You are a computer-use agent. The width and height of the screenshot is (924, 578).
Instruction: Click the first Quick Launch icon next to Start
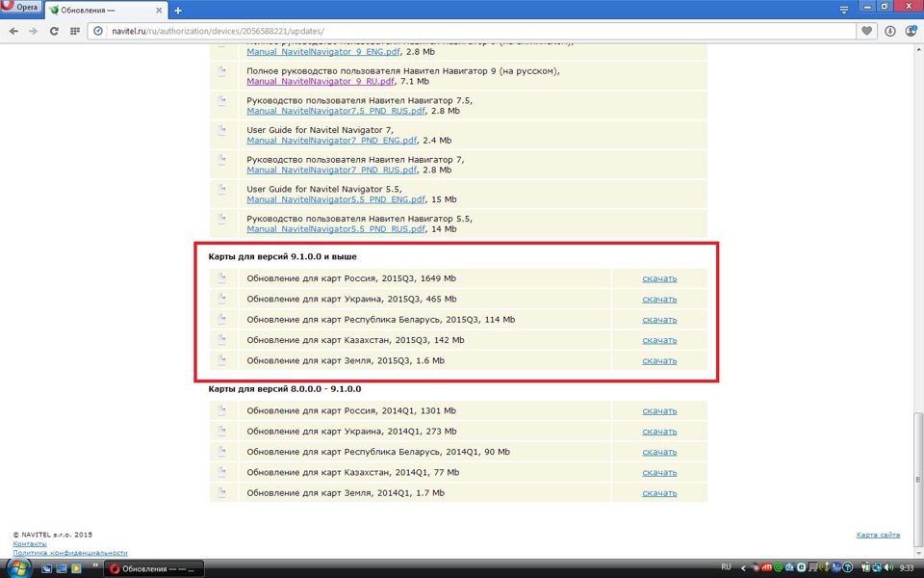point(46,568)
